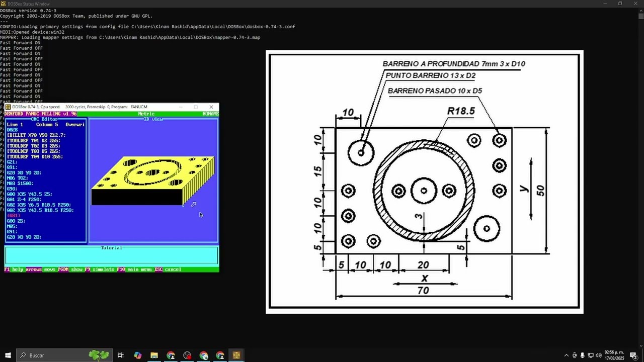
Task: Open the clock showing 02:56 p. m.
Action: tap(614, 355)
